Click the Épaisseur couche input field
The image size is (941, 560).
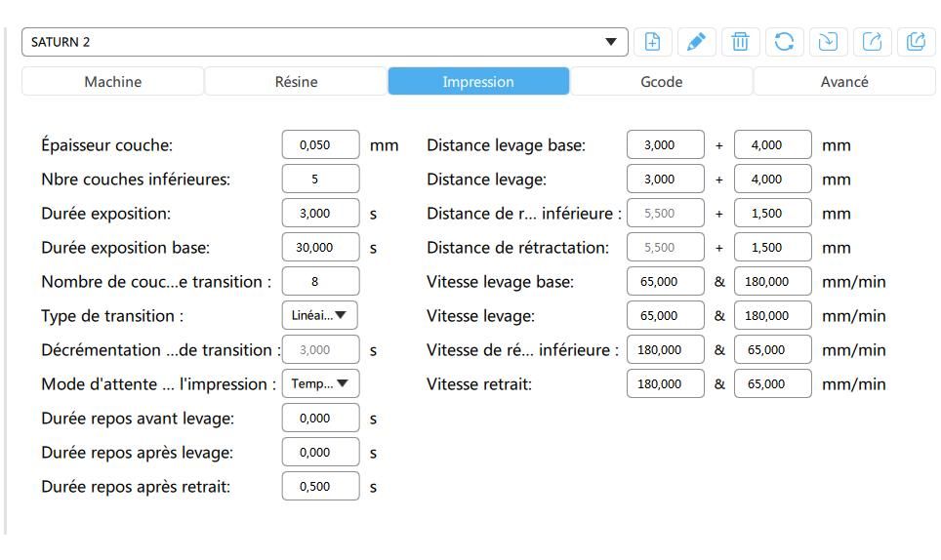(x=320, y=144)
